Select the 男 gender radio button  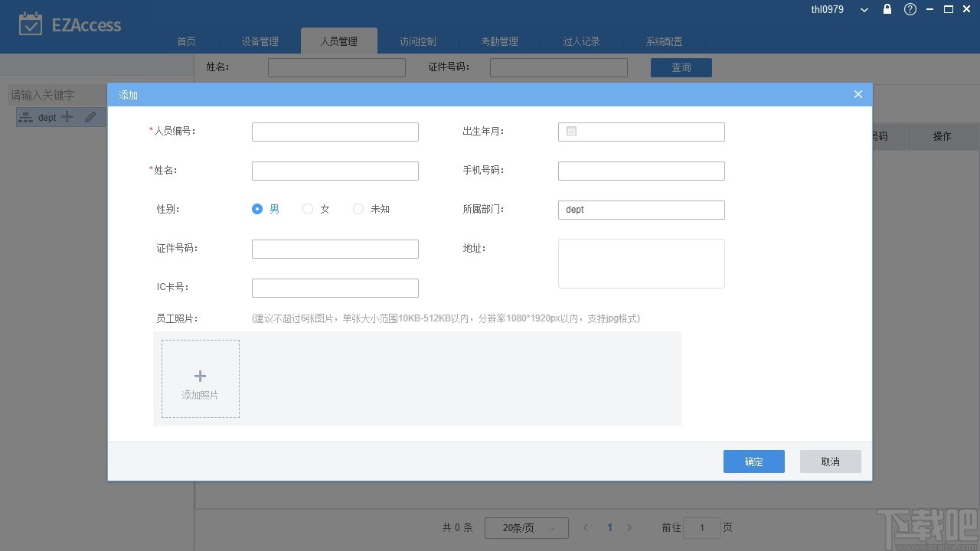[x=257, y=208]
